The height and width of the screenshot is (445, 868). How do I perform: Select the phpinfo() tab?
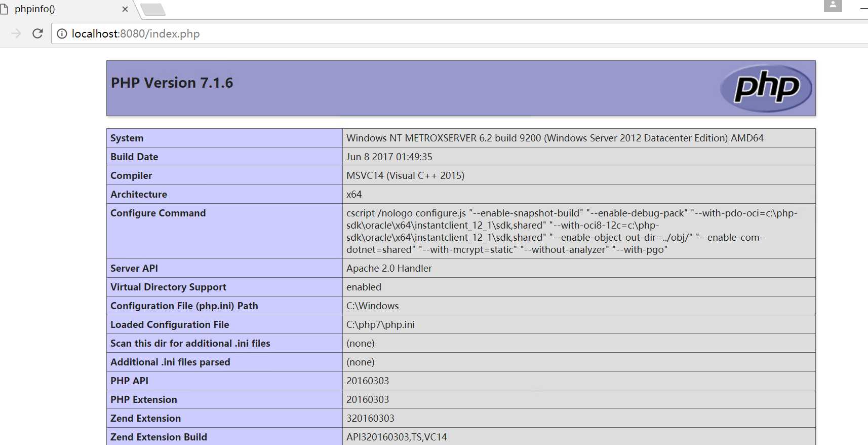(66, 9)
